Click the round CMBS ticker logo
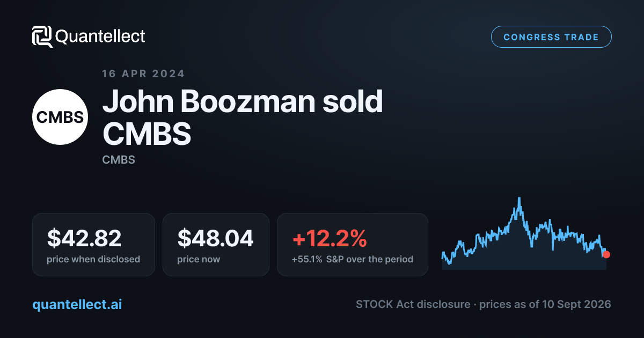644x338 pixels. coord(60,117)
